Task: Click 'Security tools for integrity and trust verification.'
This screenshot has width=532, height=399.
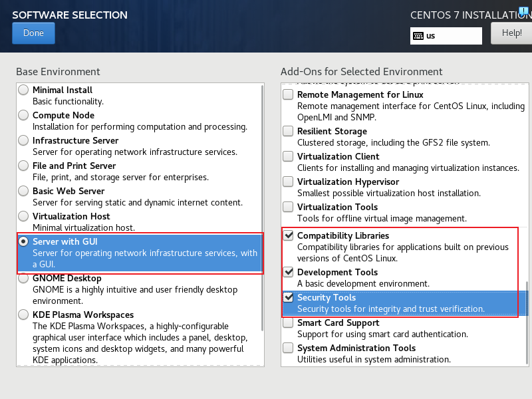Action: click(x=391, y=309)
